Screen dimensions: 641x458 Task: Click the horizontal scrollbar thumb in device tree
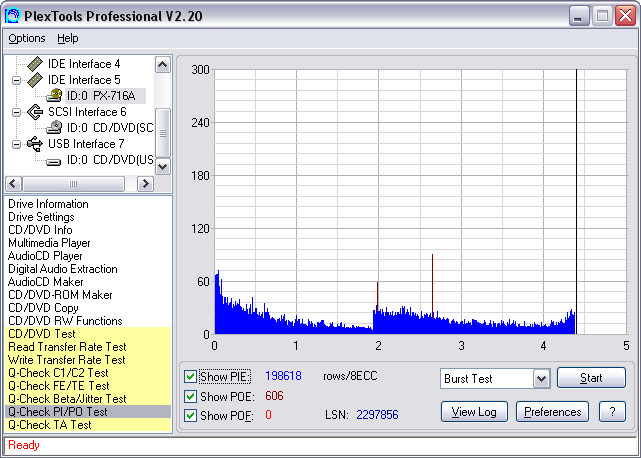pyautogui.click(x=73, y=184)
